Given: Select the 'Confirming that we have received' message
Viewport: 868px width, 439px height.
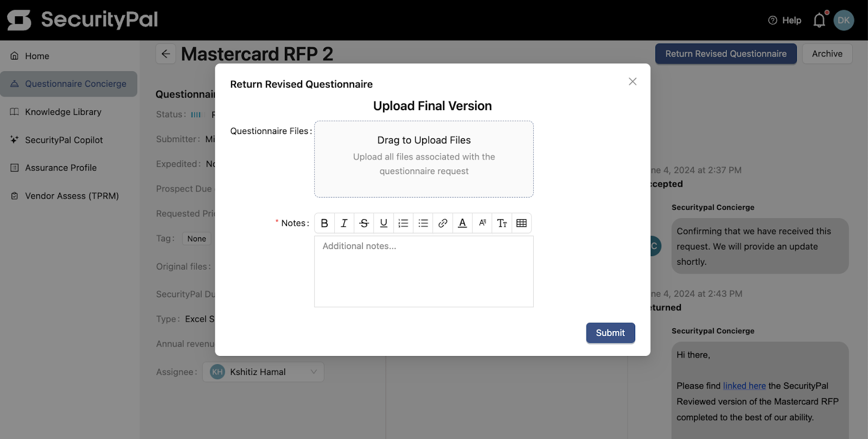Looking at the screenshot, I should click(x=760, y=246).
